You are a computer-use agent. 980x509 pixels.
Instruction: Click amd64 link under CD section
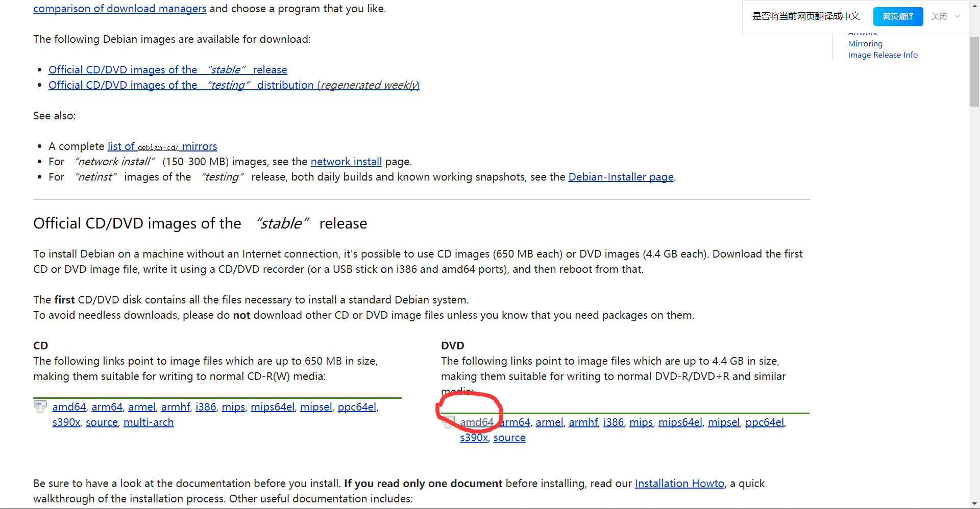pyautogui.click(x=69, y=407)
